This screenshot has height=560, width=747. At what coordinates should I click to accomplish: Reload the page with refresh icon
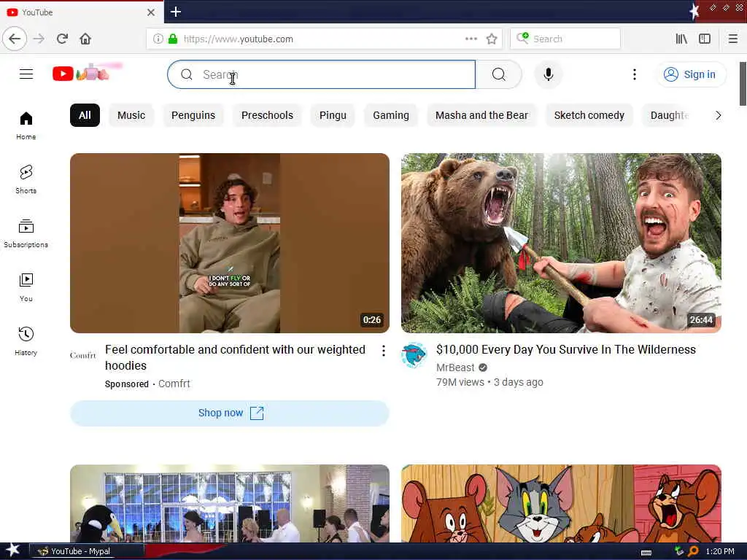(62, 39)
